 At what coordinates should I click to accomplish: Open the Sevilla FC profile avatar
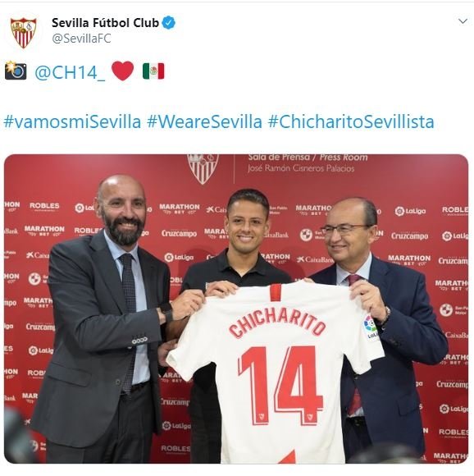[23, 33]
